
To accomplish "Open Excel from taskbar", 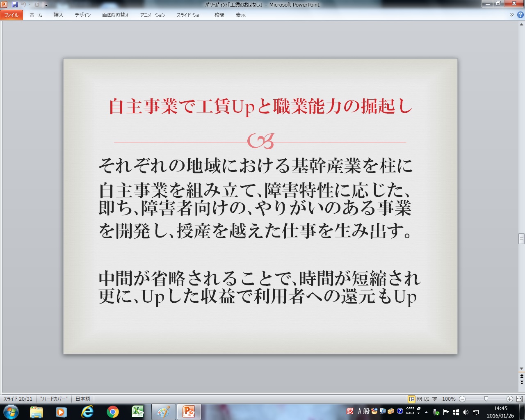I will [x=138, y=412].
